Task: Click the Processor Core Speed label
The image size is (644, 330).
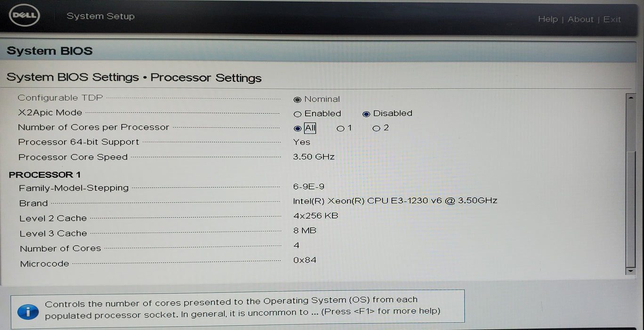Action: click(x=73, y=157)
